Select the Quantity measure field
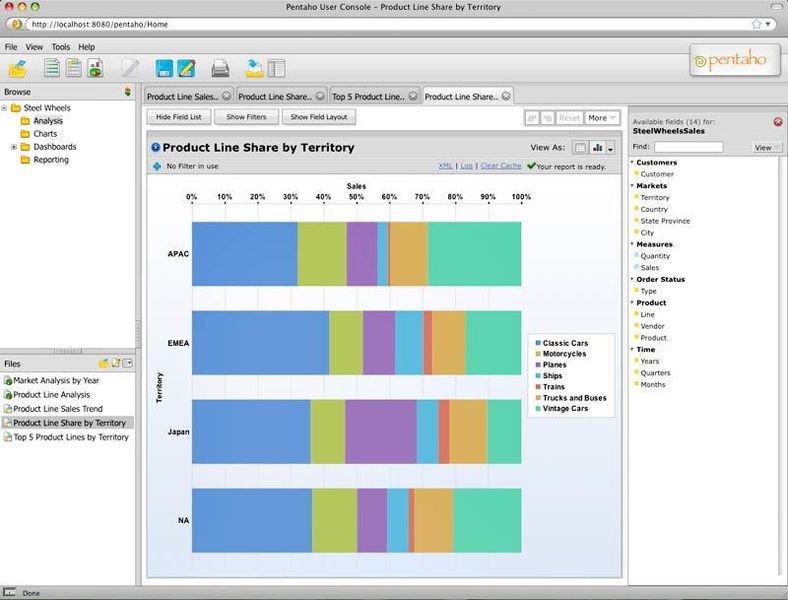The height and width of the screenshot is (600, 788). click(655, 256)
